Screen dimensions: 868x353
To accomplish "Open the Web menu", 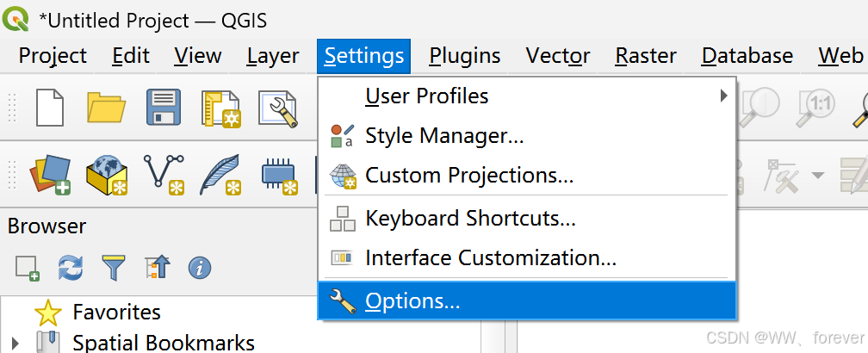I will 840,56.
